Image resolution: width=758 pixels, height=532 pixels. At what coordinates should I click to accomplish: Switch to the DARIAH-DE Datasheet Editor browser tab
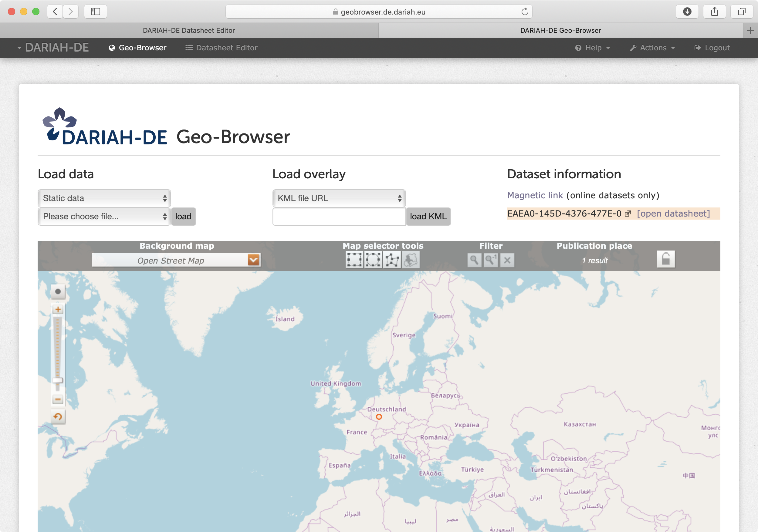click(x=189, y=30)
